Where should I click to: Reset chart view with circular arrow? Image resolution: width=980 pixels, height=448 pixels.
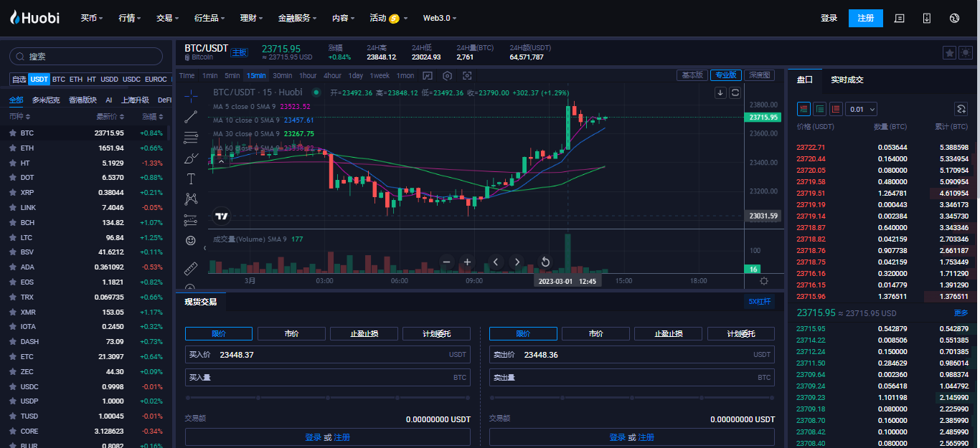click(545, 262)
